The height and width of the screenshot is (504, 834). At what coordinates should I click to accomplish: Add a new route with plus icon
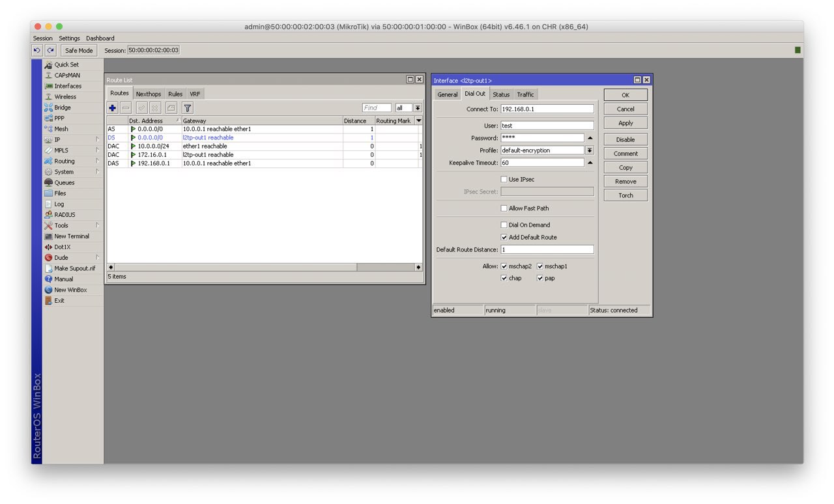(x=113, y=108)
